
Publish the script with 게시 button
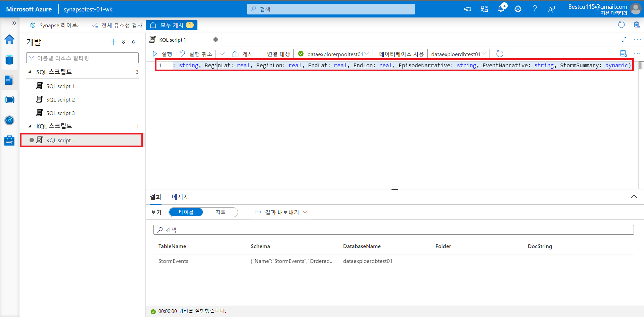click(242, 54)
